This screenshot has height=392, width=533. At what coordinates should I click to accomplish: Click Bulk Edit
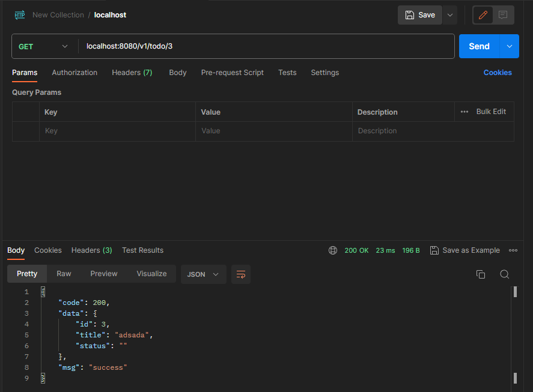[x=491, y=112]
